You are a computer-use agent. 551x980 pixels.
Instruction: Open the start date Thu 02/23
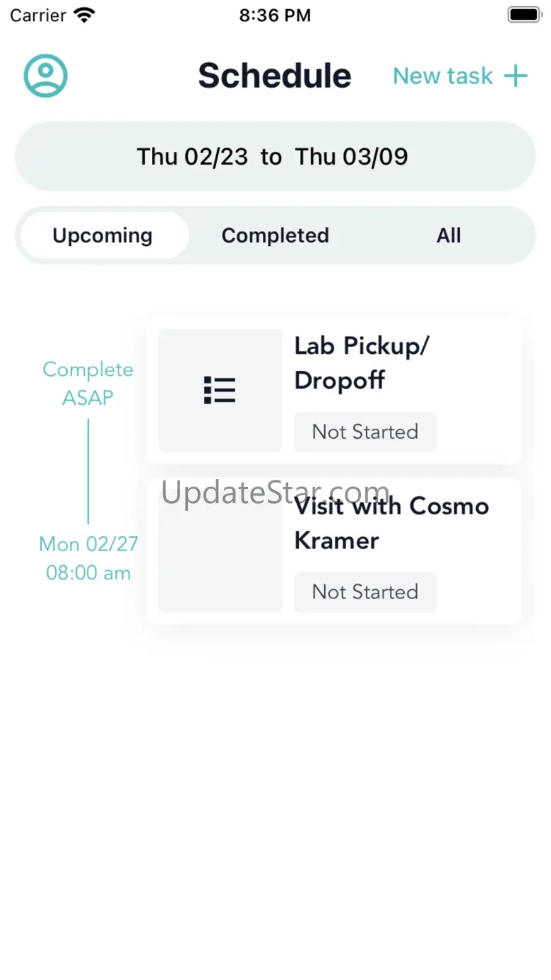(x=192, y=156)
